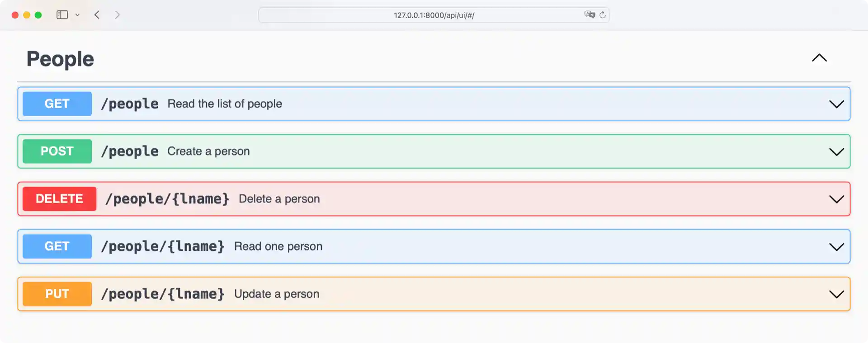Click the 'Update a person' description
The image size is (868, 343).
[277, 294]
